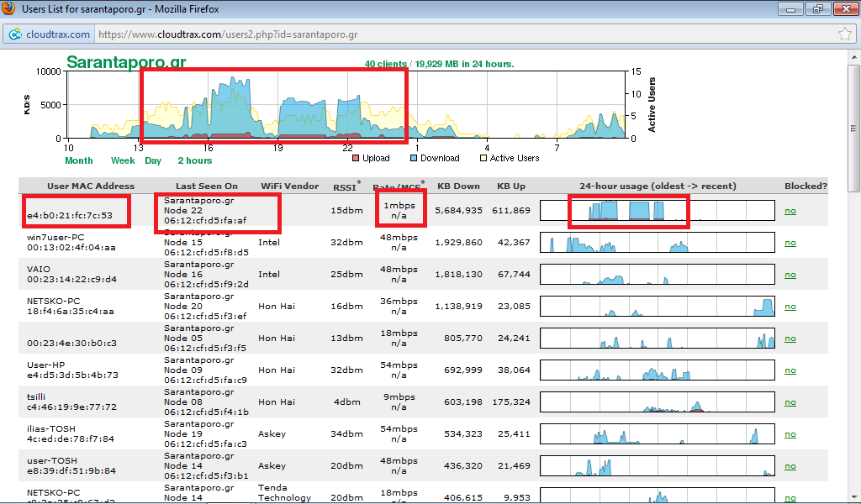Toggle blocked 'no' link for user-TOSH
Viewport: 861px width, 504px height.
coord(790,465)
